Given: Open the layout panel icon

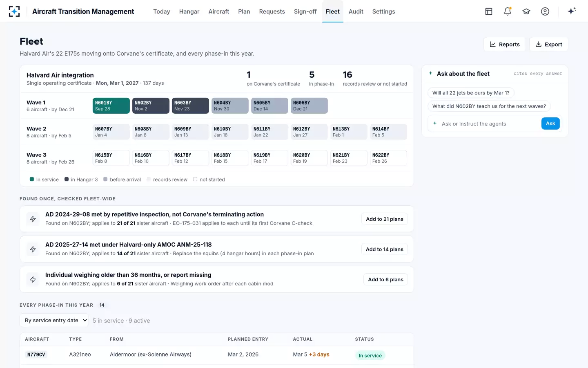Looking at the screenshot, I should 489,11.
